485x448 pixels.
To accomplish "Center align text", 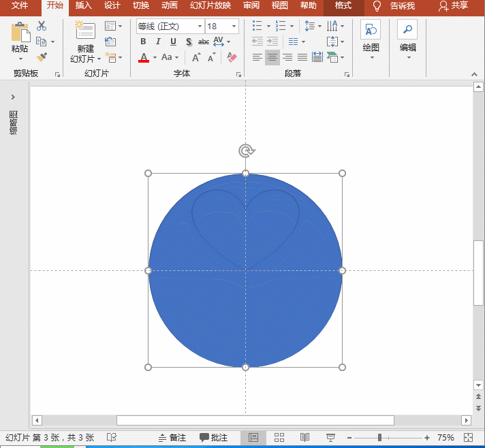I will (x=272, y=57).
